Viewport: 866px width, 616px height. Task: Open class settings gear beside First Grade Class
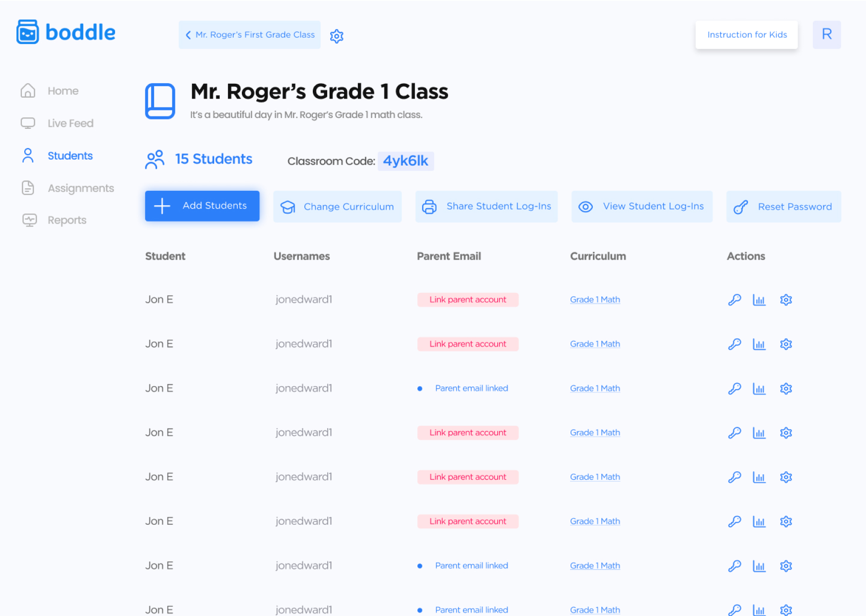337,36
